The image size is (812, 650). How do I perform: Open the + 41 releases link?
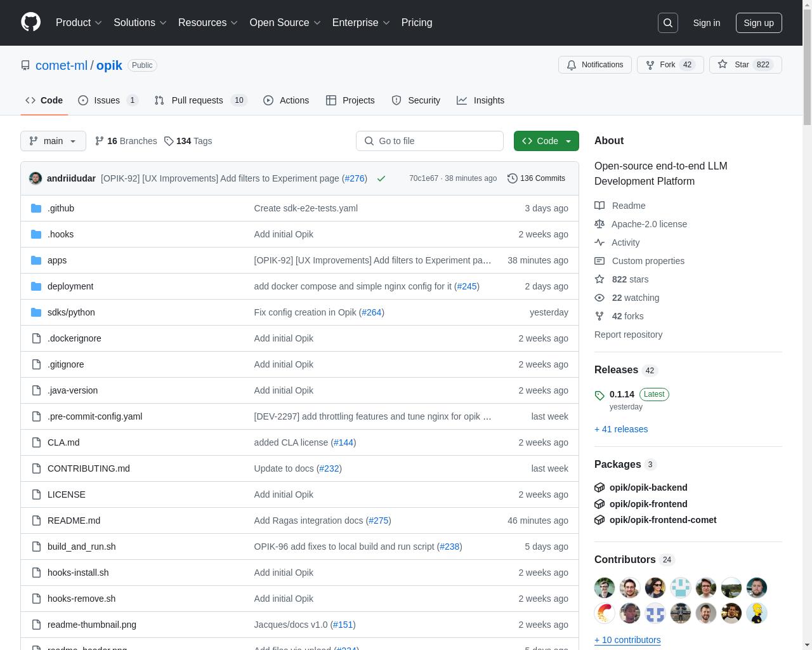click(x=621, y=429)
